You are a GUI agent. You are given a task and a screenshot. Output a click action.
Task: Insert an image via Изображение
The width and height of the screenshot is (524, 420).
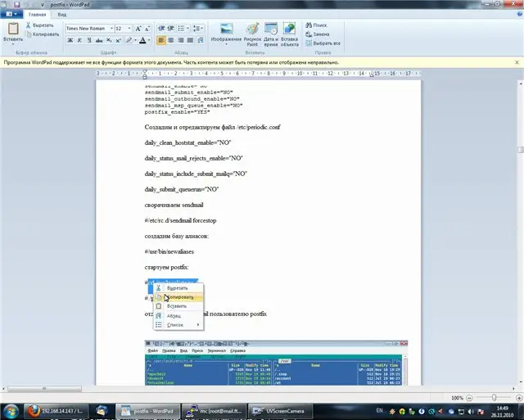(x=226, y=31)
